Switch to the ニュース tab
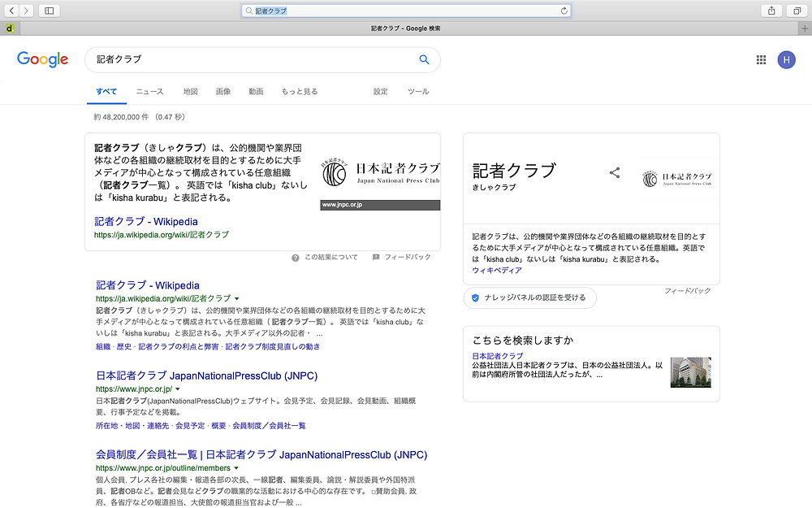This screenshot has height=508, width=812. (149, 92)
